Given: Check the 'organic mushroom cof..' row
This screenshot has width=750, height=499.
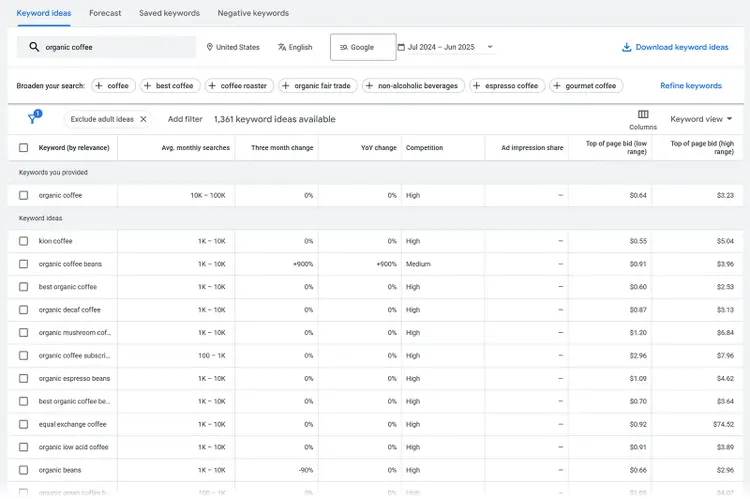Looking at the screenshot, I should (x=23, y=333).
